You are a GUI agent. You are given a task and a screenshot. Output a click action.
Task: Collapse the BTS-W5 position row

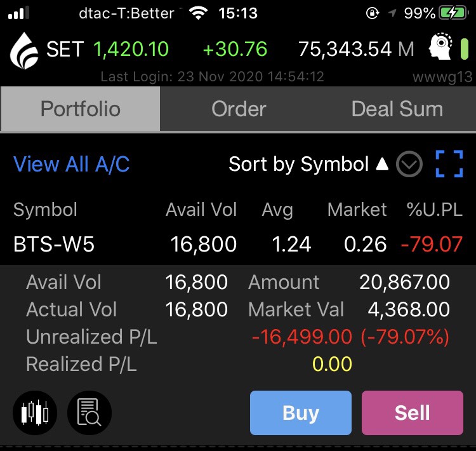click(x=238, y=244)
